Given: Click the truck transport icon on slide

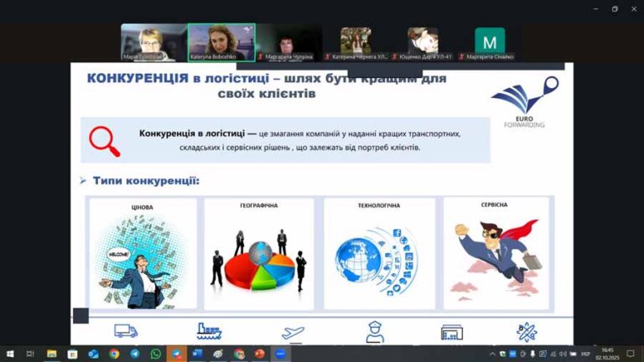Looking at the screenshot, I should (126, 332).
